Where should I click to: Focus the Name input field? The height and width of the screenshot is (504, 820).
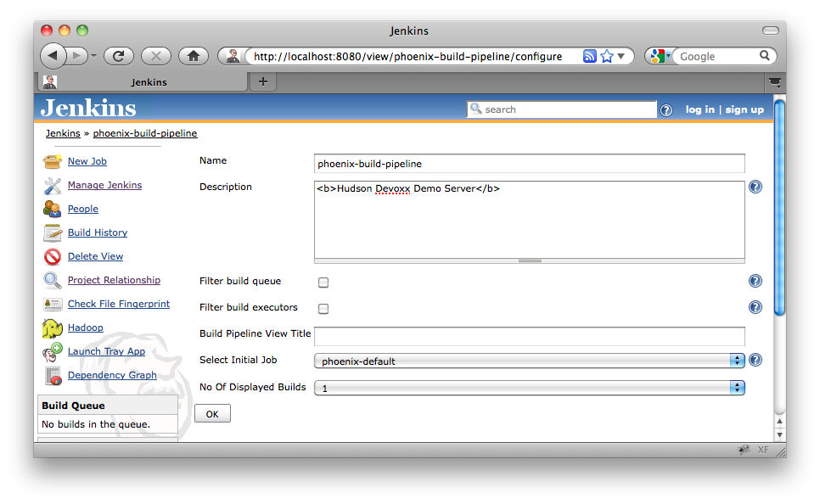(529, 164)
